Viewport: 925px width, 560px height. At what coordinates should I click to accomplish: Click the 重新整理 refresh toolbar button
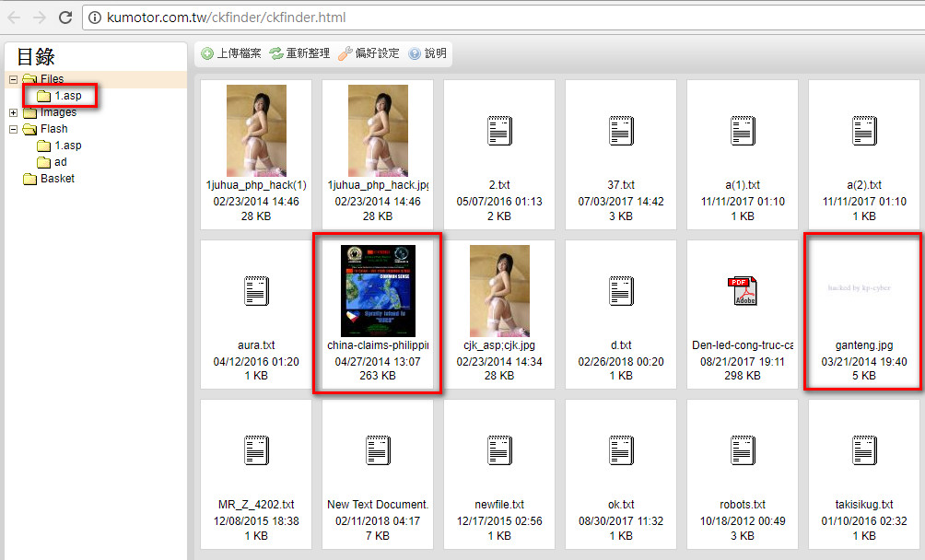[299, 53]
